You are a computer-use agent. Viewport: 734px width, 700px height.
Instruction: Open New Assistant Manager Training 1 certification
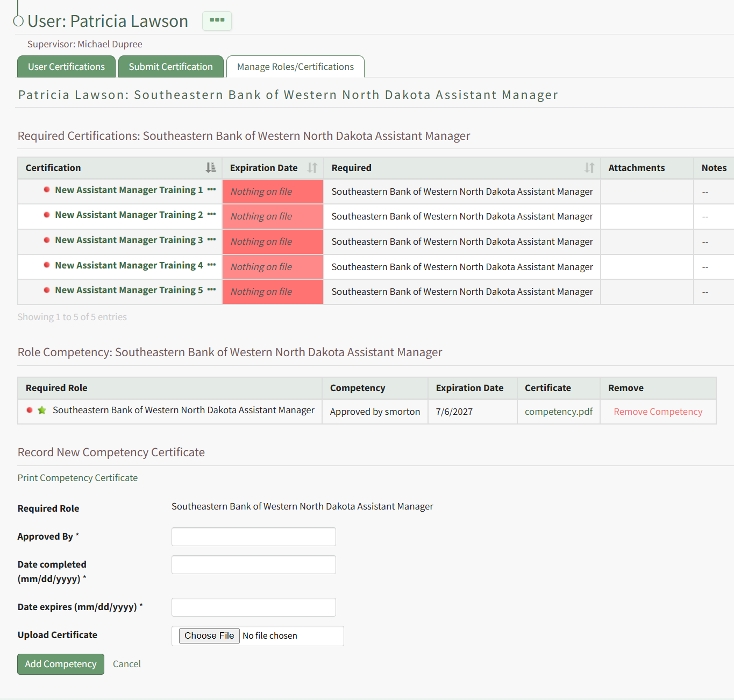coord(129,190)
